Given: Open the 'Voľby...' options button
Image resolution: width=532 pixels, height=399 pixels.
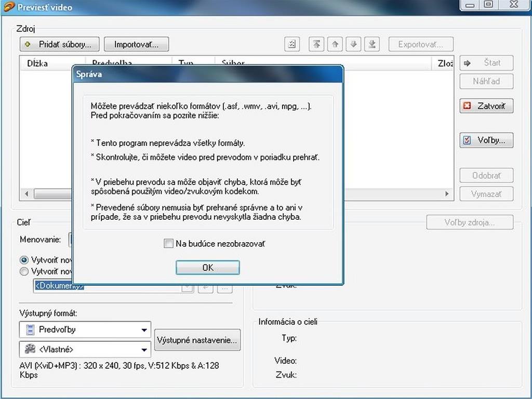Looking at the screenshot, I should click(x=486, y=140).
